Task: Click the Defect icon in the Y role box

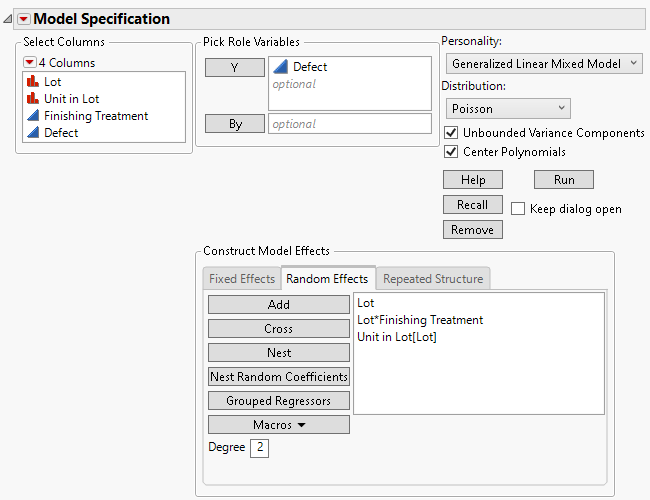Action: point(281,68)
